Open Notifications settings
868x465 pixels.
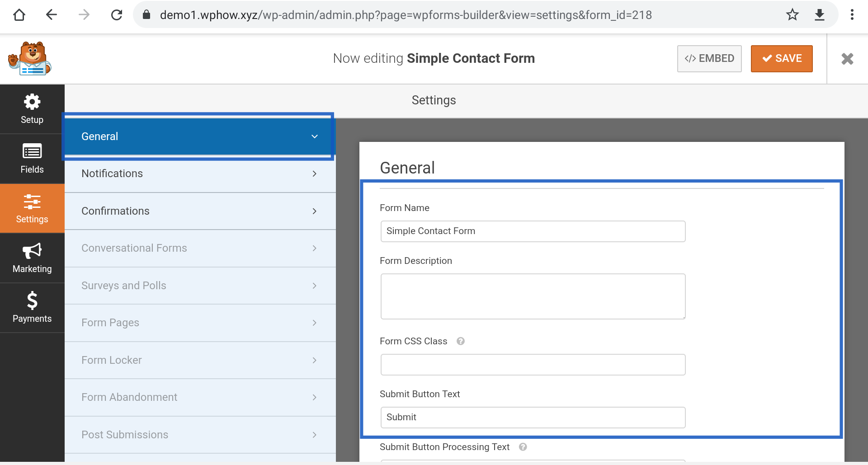click(200, 174)
